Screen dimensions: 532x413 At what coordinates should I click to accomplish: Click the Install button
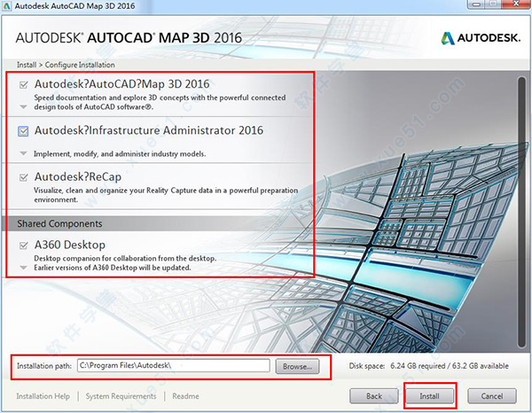coord(429,395)
